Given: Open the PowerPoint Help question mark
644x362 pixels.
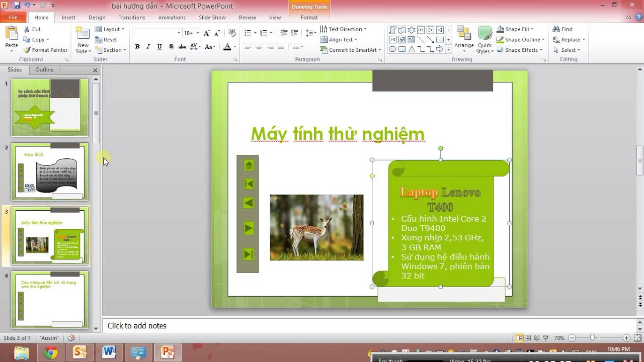Looking at the screenshot, I should coord(638,18).
